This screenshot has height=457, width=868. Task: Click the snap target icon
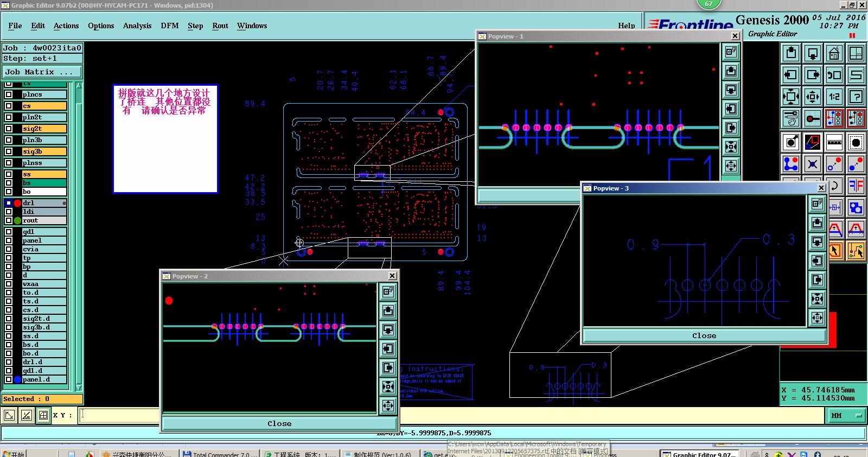tap(813, 118)
